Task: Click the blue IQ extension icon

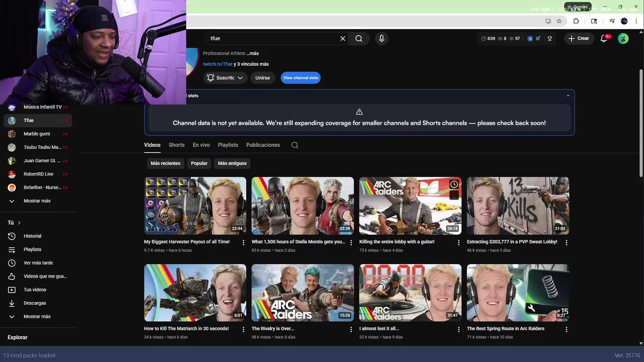Action: click(530, 38)
